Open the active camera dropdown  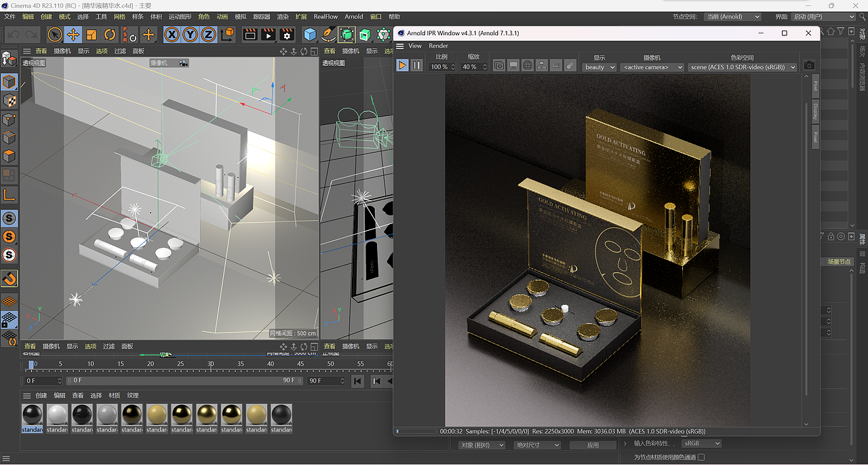pos(652,67)
